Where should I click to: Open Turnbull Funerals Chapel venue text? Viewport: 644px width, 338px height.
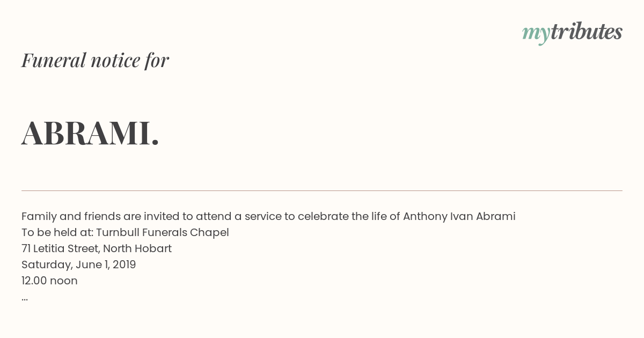pos(163,232)
